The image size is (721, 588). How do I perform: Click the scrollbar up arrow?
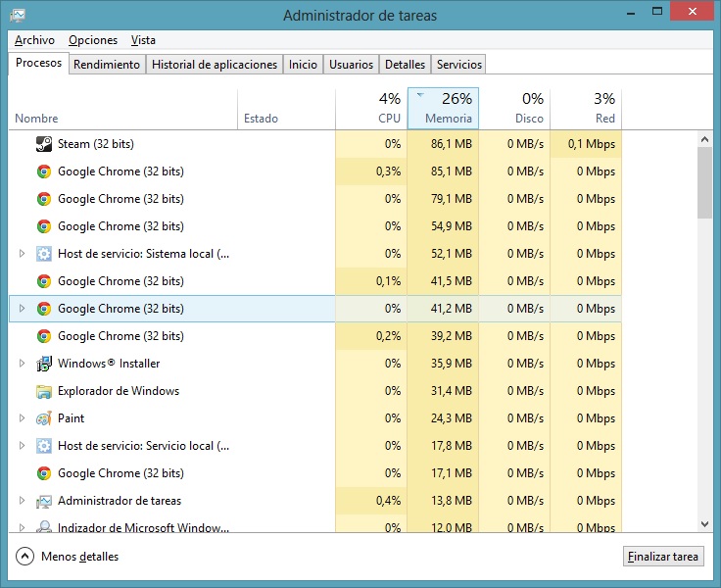click(704, 139)
